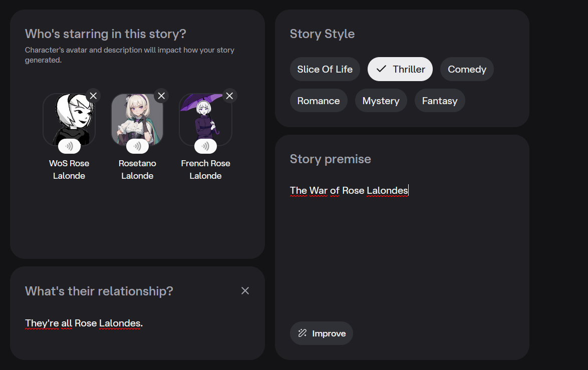Viewport: 588px width, 370px height.
Task: Select the Slice Of Life style
Action: coord(325,69)
